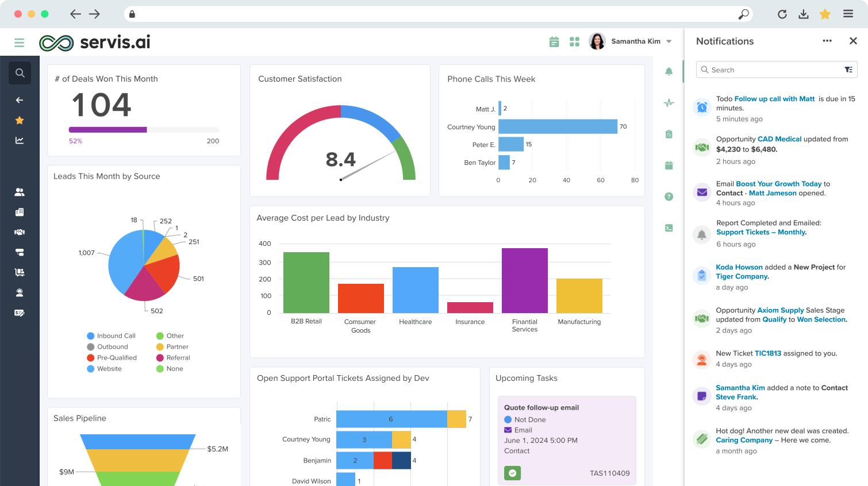The image size is (868, 486).
Task: Open the CAD Medical opportunity link
Action: [779, 139]
